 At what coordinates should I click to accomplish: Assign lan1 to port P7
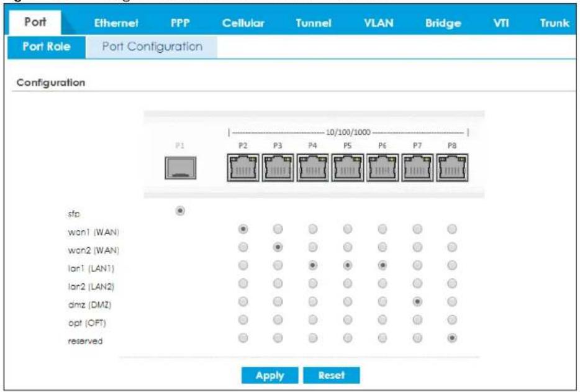click(x=417, y=265)
